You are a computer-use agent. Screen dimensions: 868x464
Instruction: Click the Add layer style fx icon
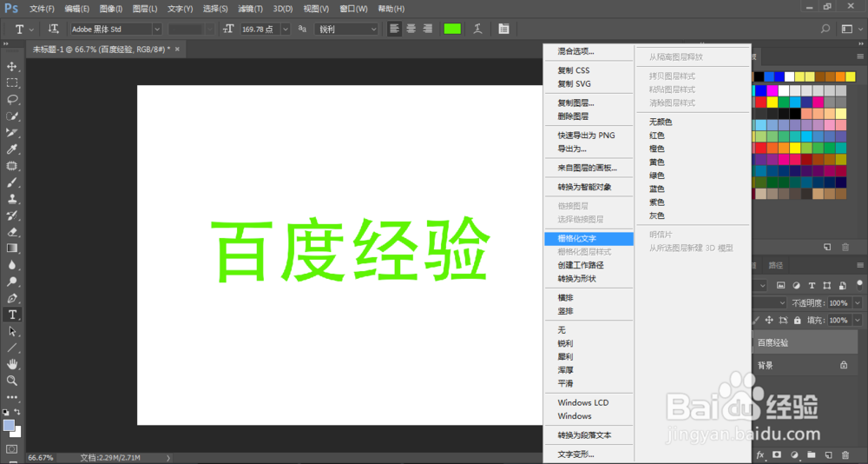click(x=760, y=455)
